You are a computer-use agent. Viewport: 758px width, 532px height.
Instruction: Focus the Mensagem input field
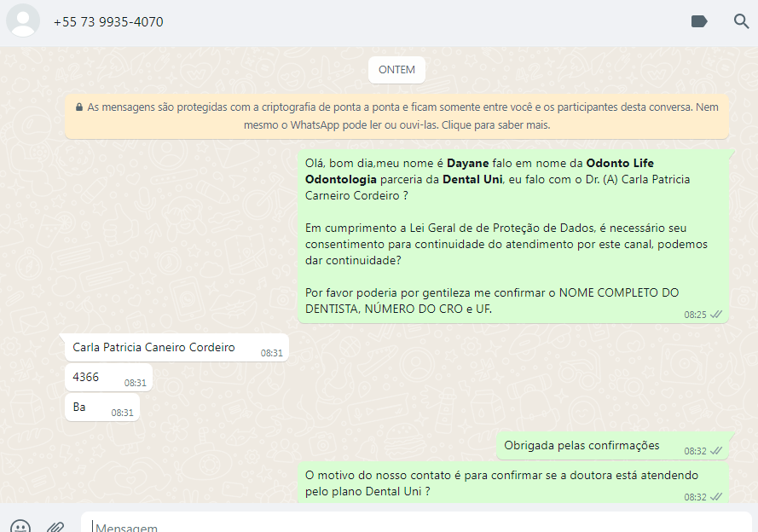[x=416, y=523]
